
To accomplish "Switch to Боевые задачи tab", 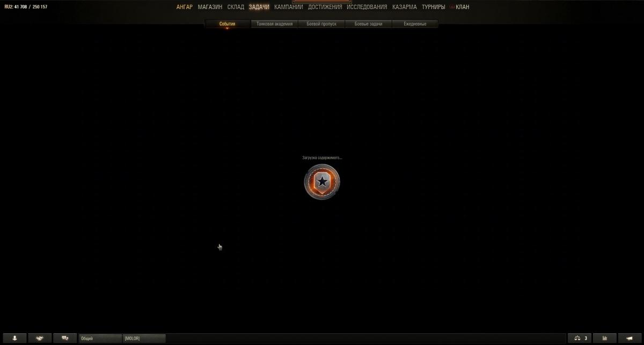I will click(x=368, y=24).
